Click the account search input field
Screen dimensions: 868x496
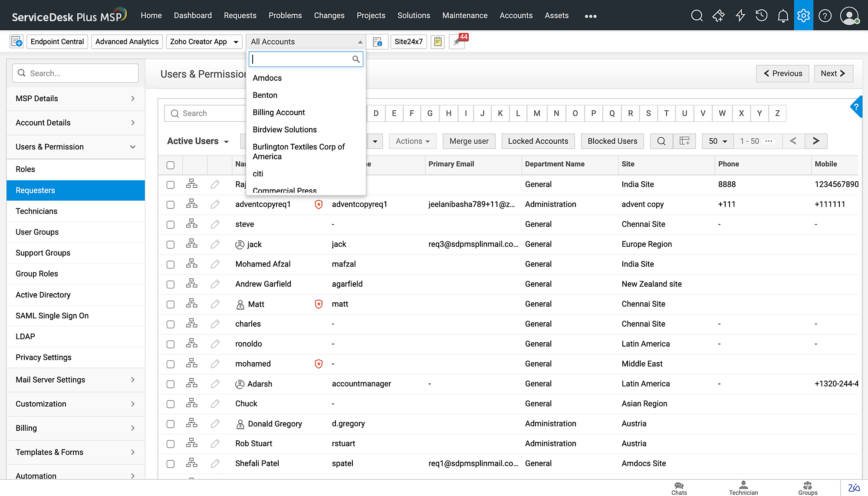[302, 59]
